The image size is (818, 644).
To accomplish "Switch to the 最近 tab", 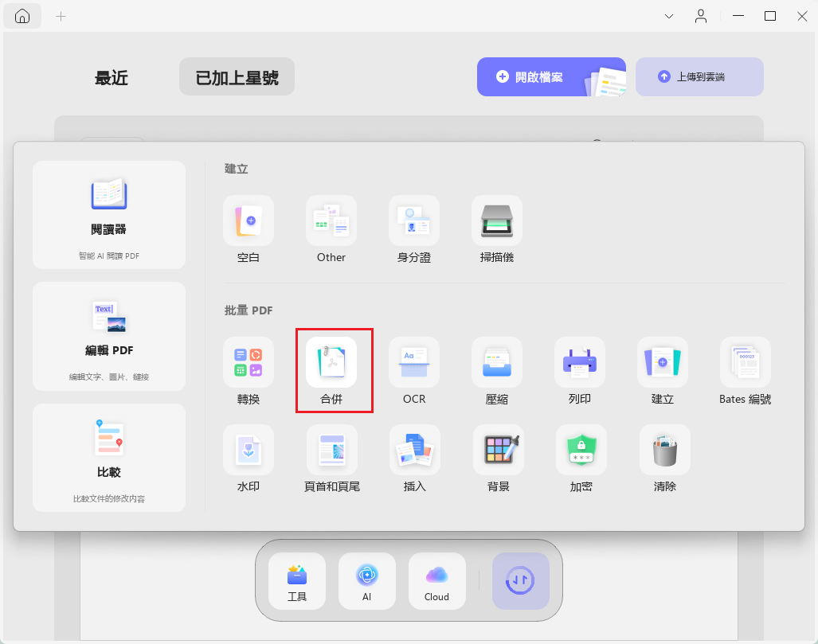I will [x=112, y=77].
